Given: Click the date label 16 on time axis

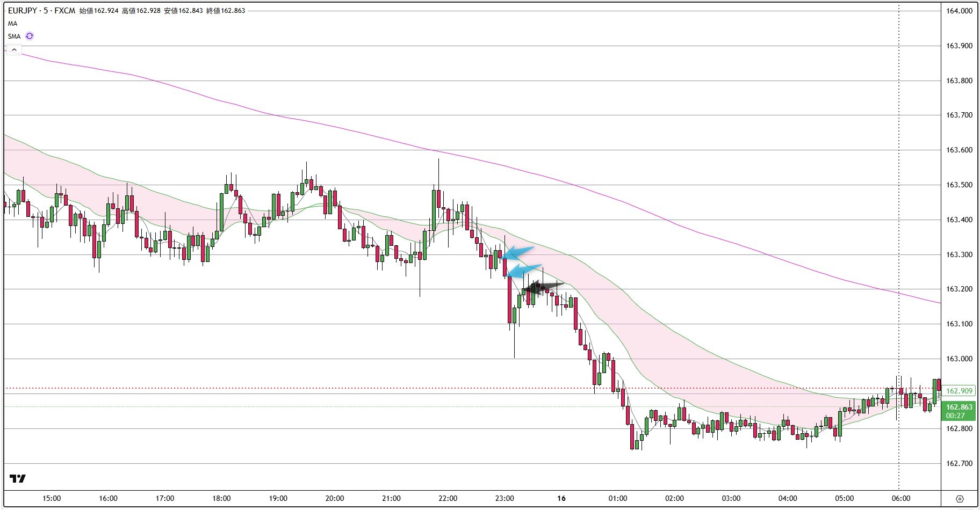Looking at the screenshot, I should pyautogui.click(x=561, y=498).
